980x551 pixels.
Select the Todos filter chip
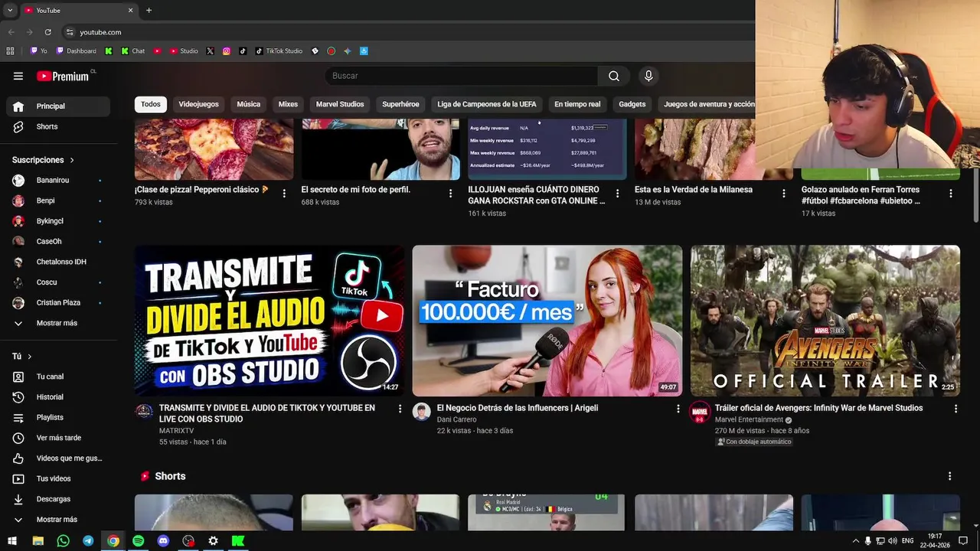[x=151, y=104]
